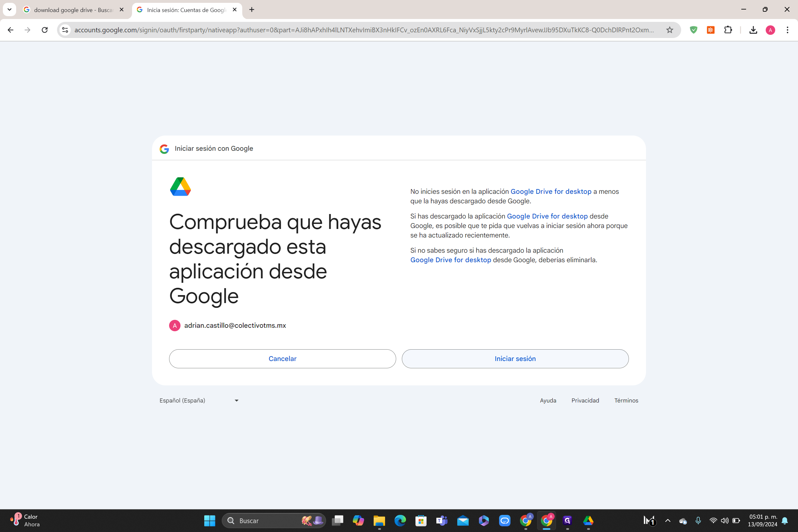Image resolution: width=798 pixels, height=532 pixels.
Task: Open the Extensions puzzle menu
Action: (x=728, y=30)
